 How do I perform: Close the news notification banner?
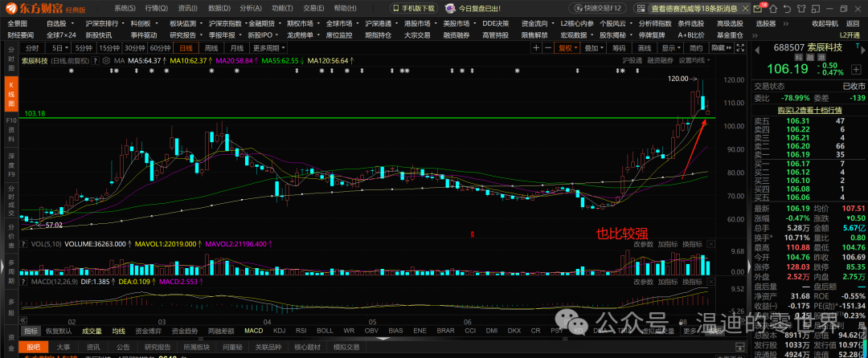[x=746, y=8]
